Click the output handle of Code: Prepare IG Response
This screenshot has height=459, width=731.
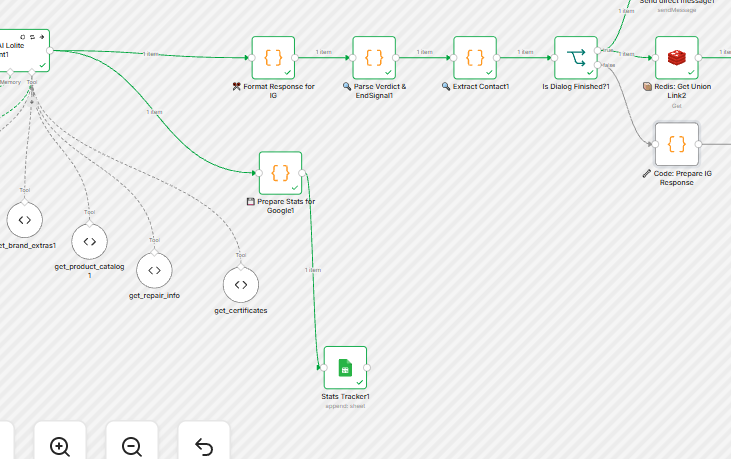click(698, 144)
